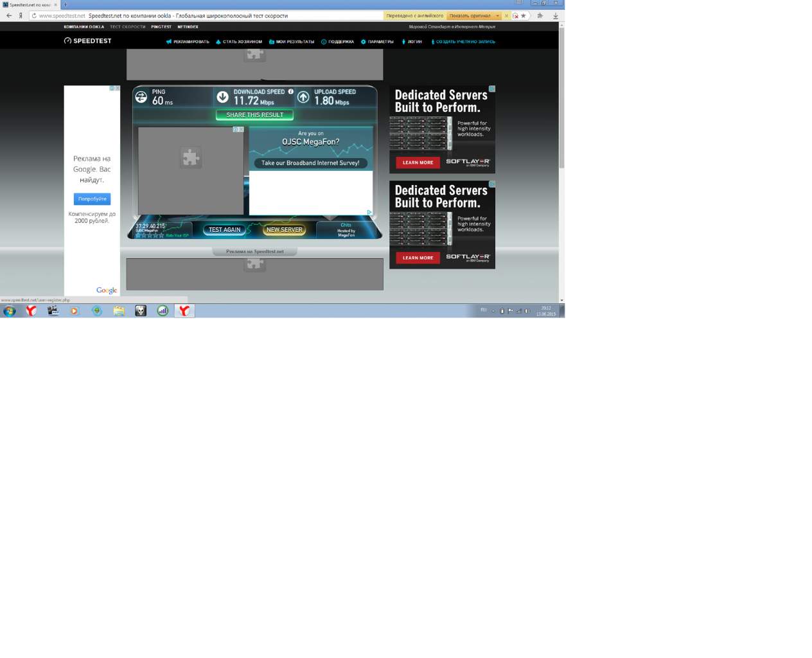Open browser downloads arrow icon
812x658 pixels.
(x=556, y=15)
